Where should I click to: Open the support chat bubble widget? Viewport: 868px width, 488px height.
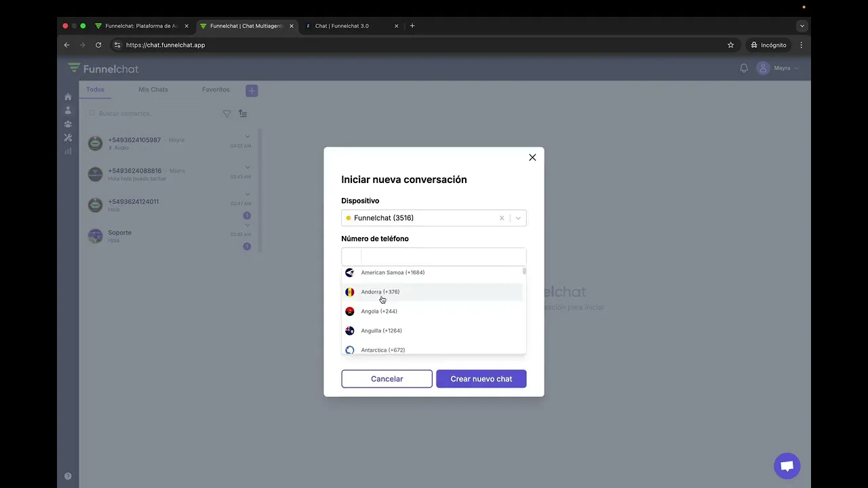pyautogui.click(x=787, y=466)
